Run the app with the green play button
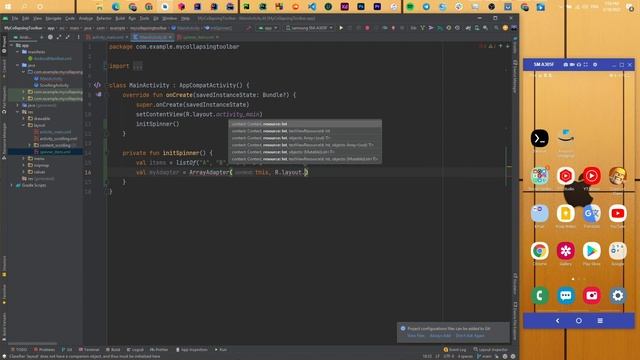The image size is (640, 360). click(341, 28)
